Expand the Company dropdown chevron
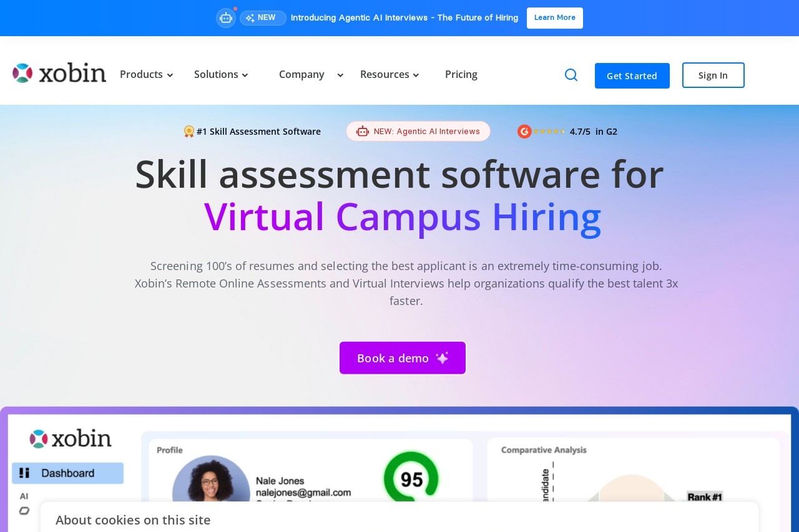The image size is (799, 532). 340,75
